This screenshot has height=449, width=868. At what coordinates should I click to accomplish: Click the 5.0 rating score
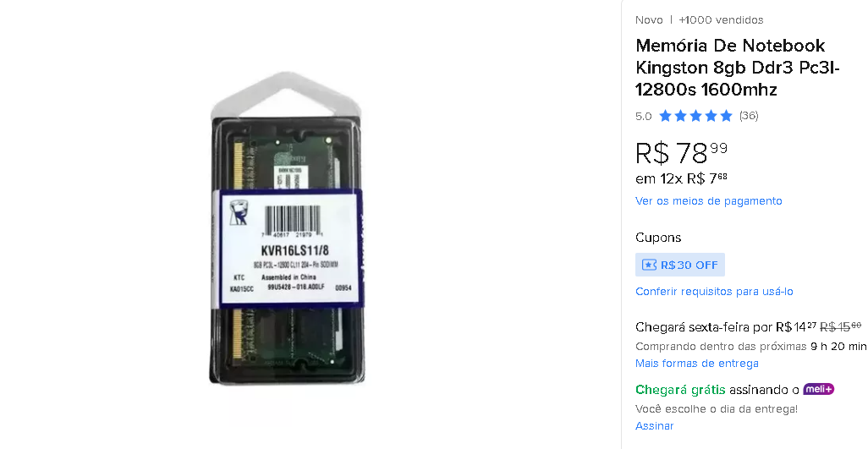pyautogui.click(x=643, y=116)
